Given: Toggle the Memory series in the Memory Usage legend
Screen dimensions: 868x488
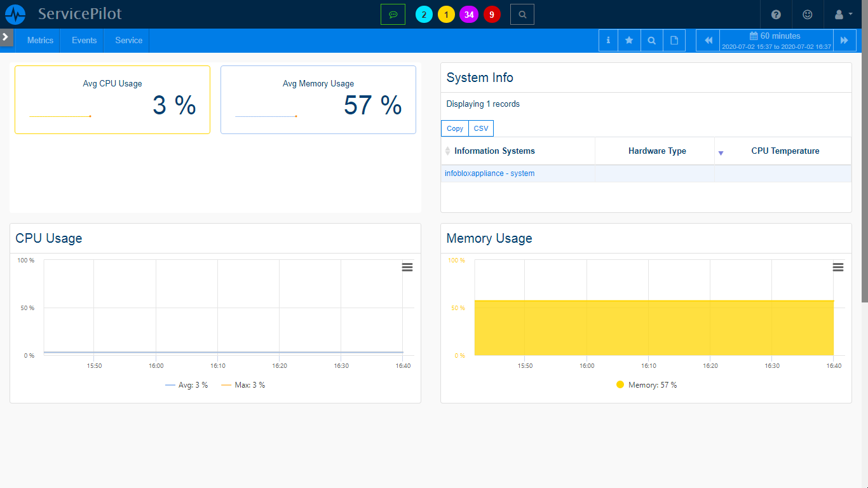Looking at the screenshot, I should point(646,385).
